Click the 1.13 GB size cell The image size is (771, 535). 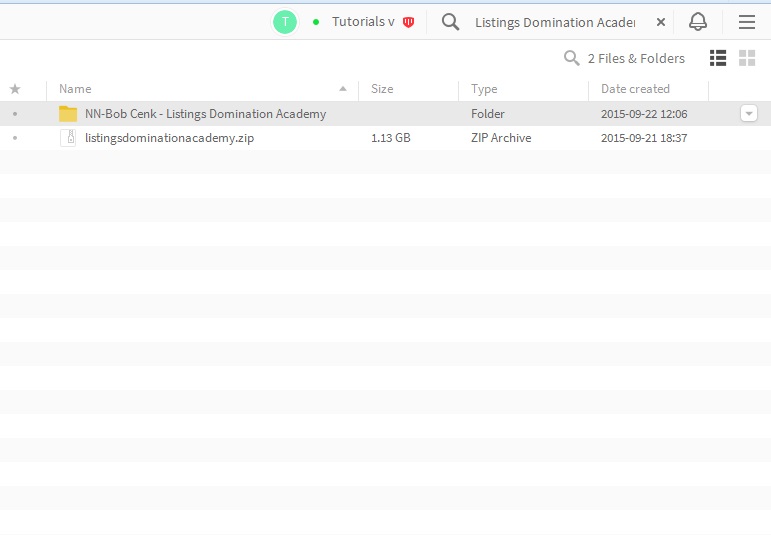click(x=391, y=138)
